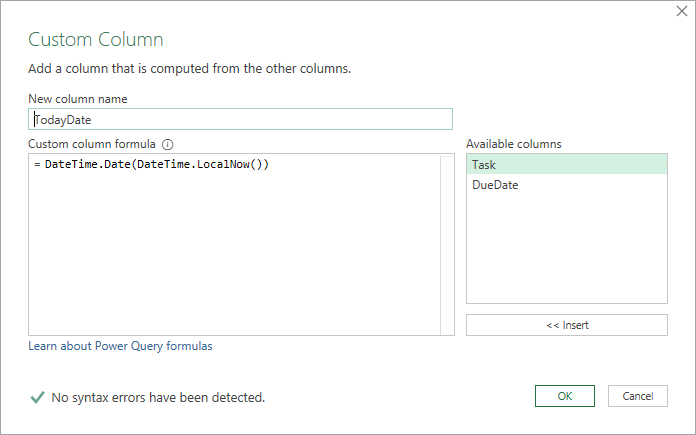Open the Learn about Power Query formulas link
This screenshot has width=696, height=435.
[x=120, y=346]
